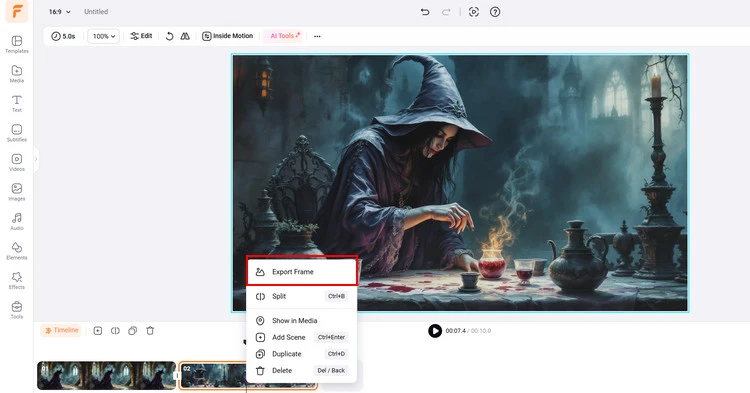Select Add Scene in context menu
The width and height of the screenshot is (750, 393).
coord(302,337)
